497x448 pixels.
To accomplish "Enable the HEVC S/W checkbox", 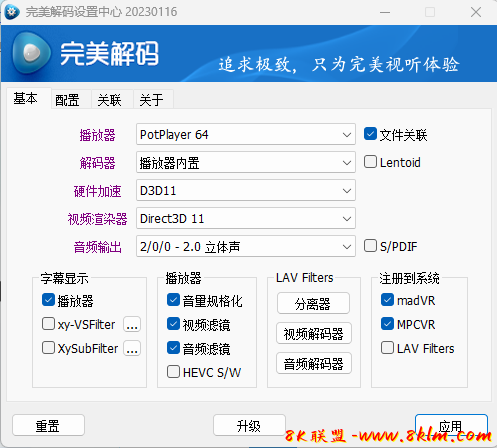I will tap(173, 372).
